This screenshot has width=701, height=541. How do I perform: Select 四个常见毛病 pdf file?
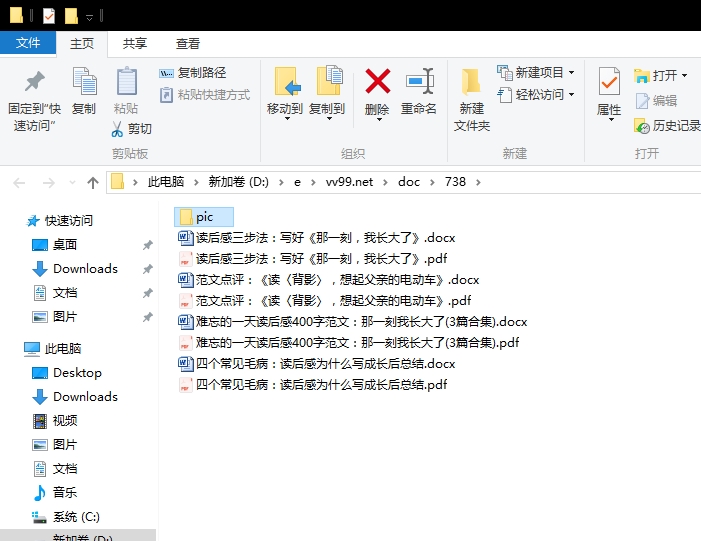tap(312, 385)
